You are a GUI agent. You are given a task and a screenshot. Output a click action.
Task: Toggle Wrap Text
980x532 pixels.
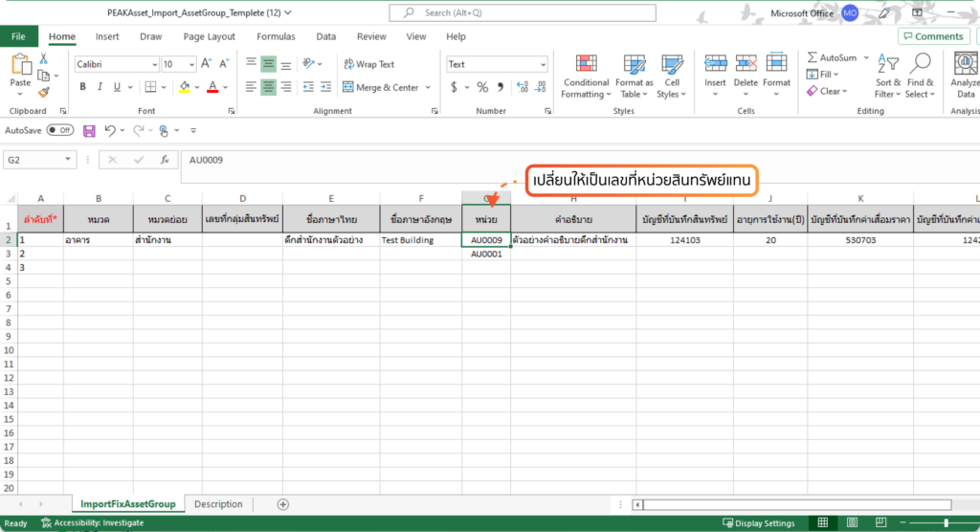point(368,64)
